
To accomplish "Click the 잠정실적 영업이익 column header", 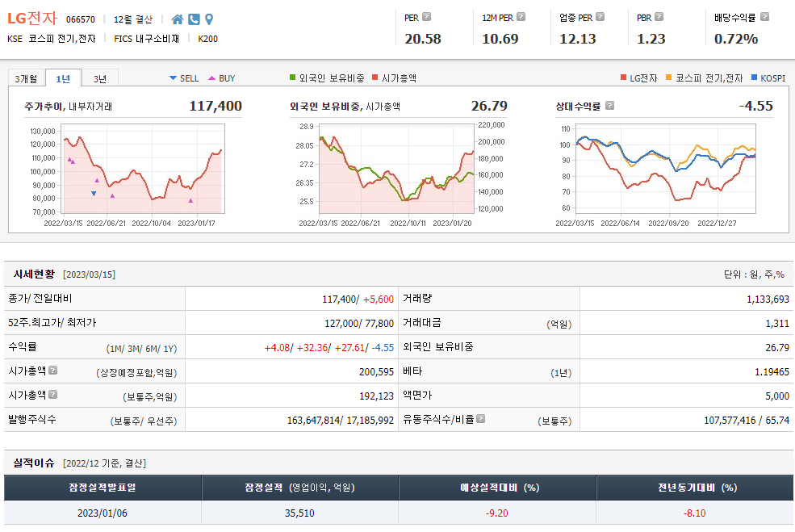I will pyautogui.click(x=299, y=488).
